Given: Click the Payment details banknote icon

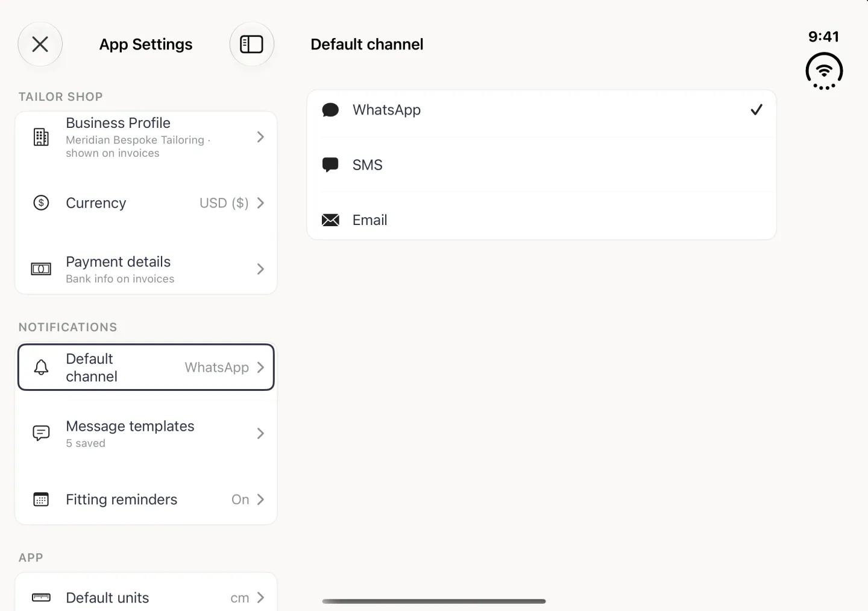Looking at the screenshot, I should [41, 269].
